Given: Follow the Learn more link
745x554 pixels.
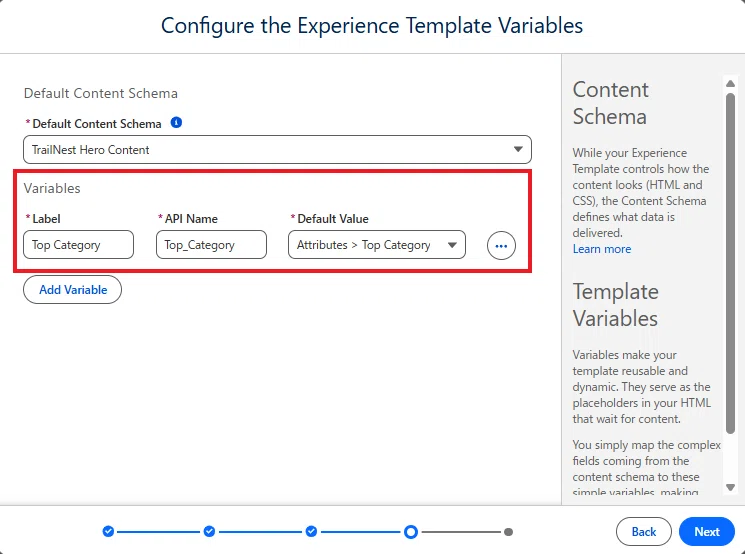Looking at the screenshot, I should coord(602,249).
